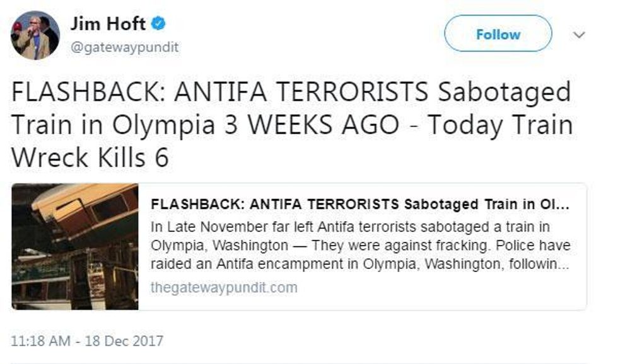Click the 18 Dec 2017 date text
618x364 pixels.
click(124, 341)
